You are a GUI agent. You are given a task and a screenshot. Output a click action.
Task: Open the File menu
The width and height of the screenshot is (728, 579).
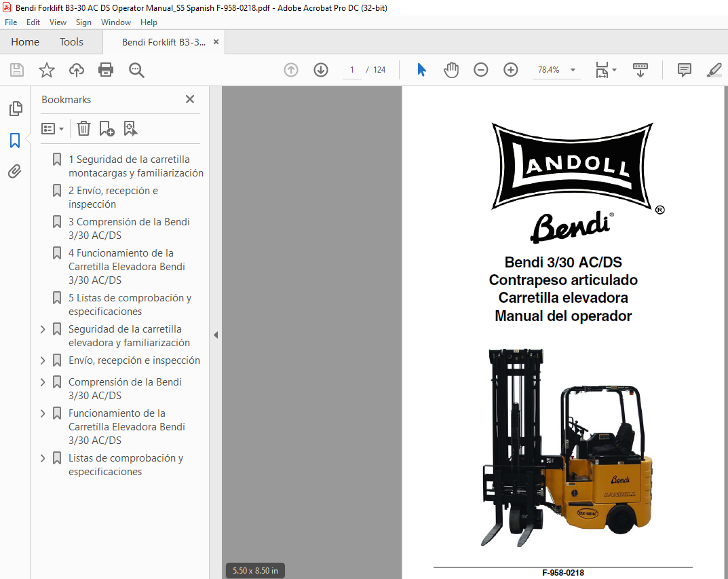point(11,22)
